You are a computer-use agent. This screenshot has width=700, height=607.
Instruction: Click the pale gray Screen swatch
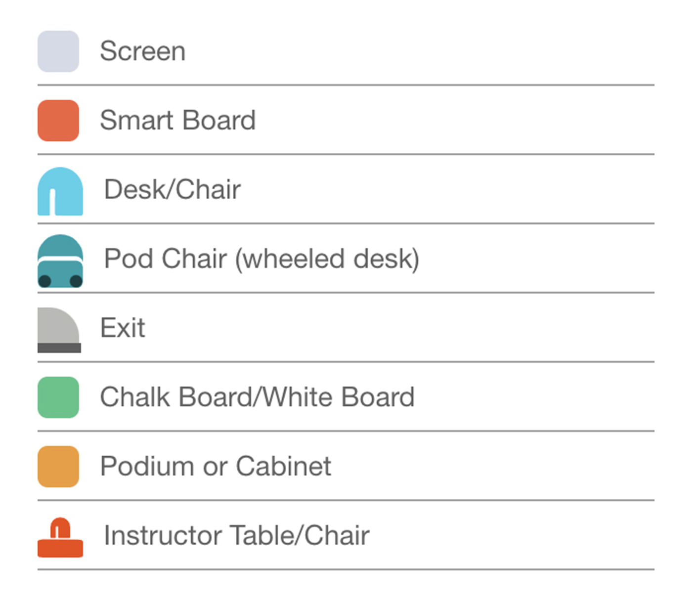tap(58, 51)
